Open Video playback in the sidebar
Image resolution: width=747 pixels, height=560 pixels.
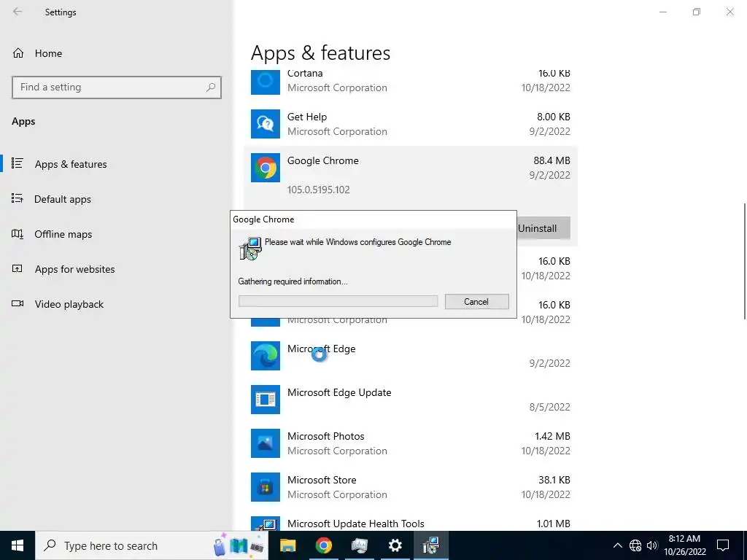[x=69, y=304]
